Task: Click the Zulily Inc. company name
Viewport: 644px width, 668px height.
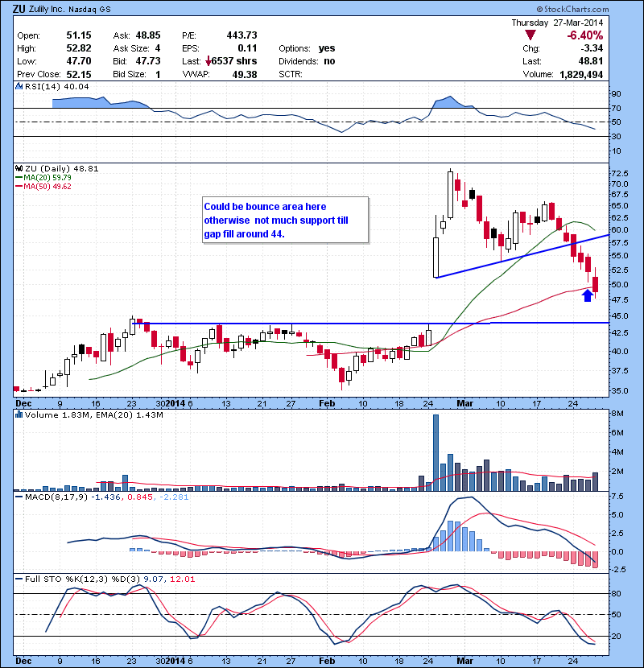Action: [46, 9]
